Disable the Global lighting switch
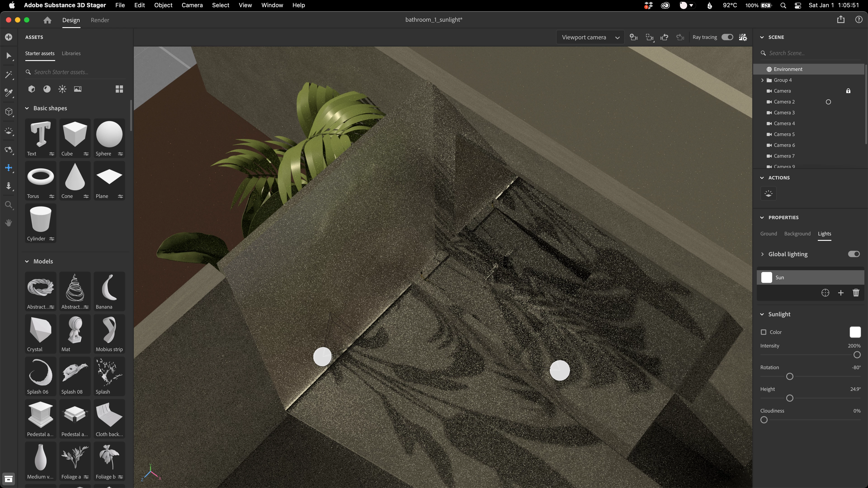868x488 pixels. tap(854, 254)
